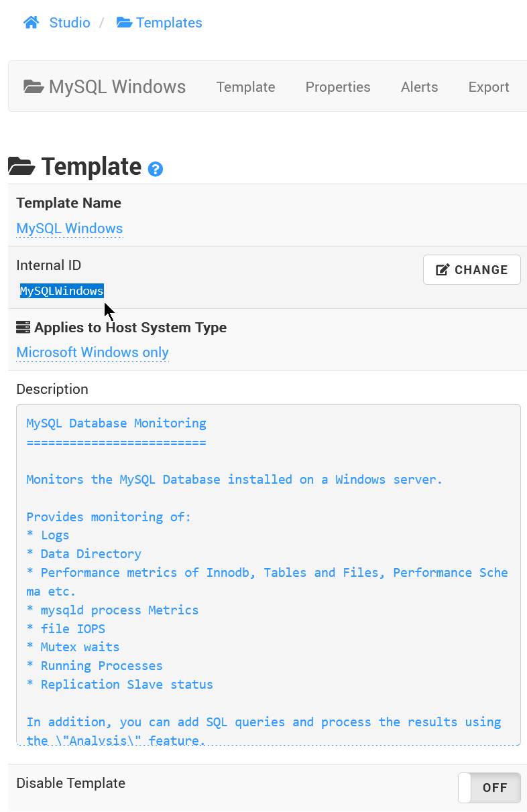Click the Microsoft Windows only link
527x812 pixels.
pyautogui.click(x=92, y=352)
